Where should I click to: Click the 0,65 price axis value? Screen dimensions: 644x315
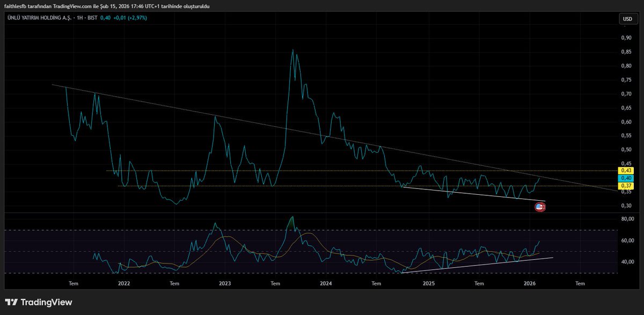(626, 108)
